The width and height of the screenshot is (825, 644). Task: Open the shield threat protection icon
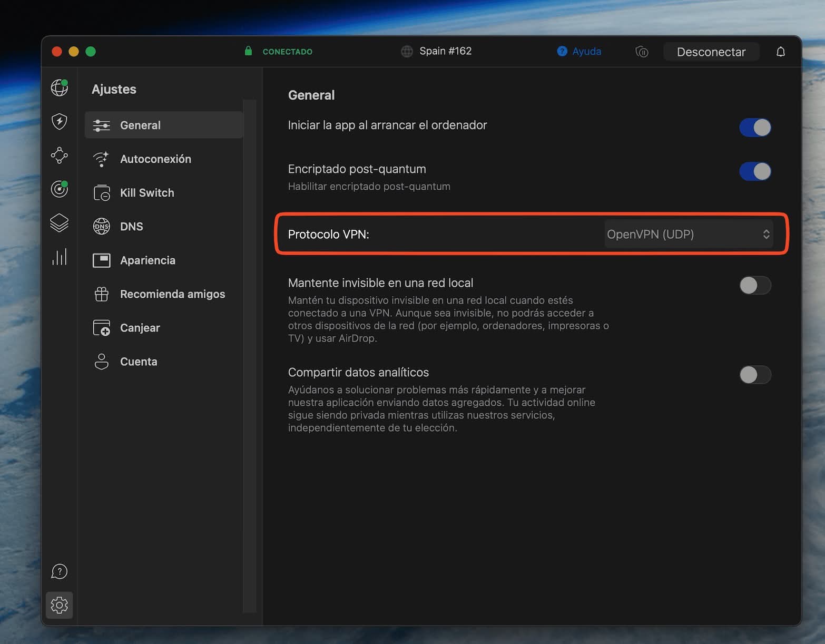tap(60, 122)
